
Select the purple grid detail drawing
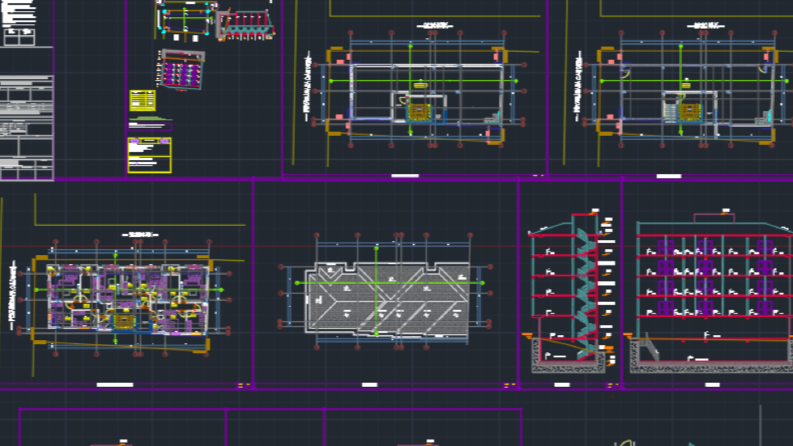(x=182, y=70)
